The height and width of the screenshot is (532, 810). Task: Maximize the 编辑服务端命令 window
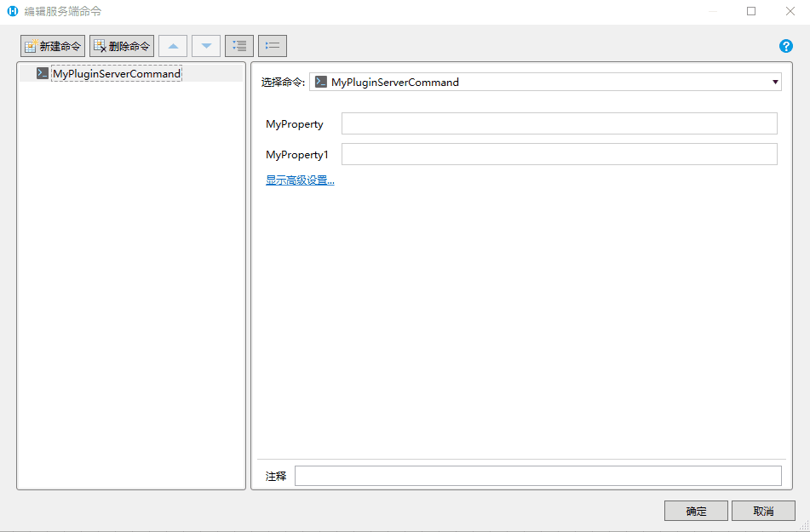[x=751, y=11]
